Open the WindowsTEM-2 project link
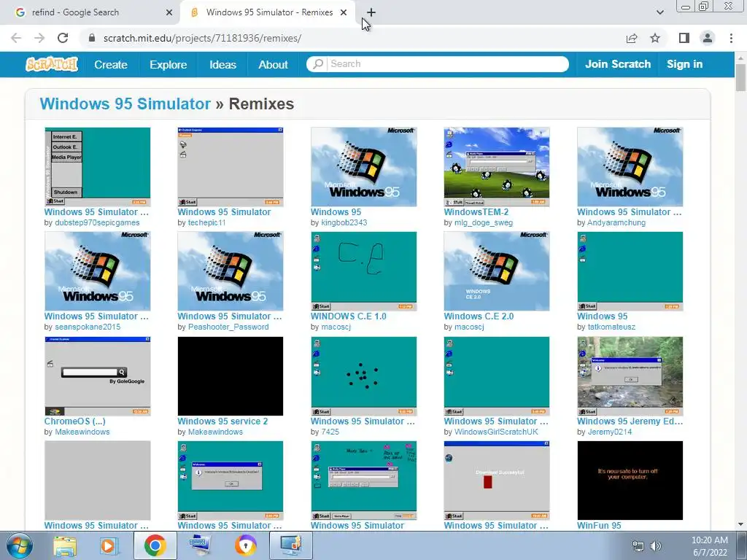The image size is (747, 560). coord(476,212)
